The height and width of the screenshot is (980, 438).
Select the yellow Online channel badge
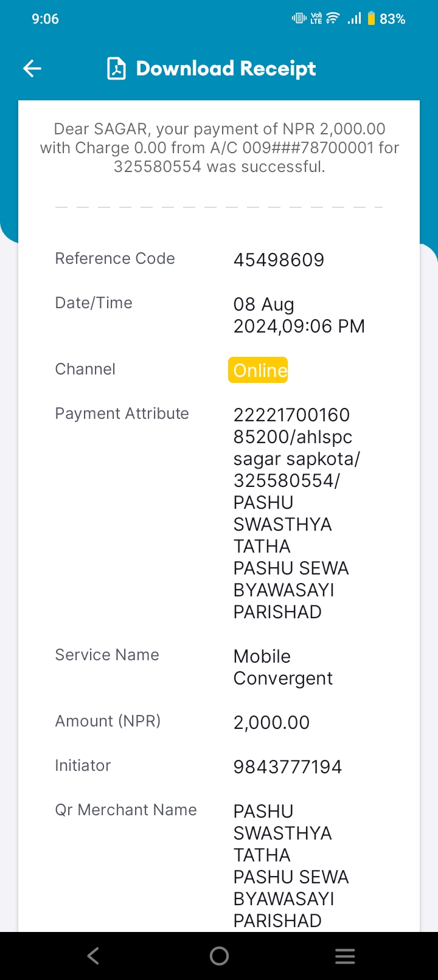click(258, 370)
